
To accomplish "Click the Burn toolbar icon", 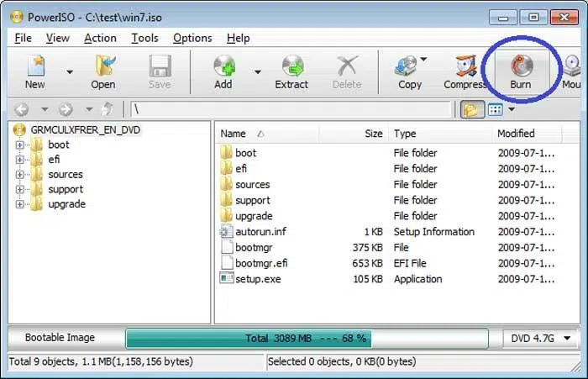I will [x=521, y=72].
